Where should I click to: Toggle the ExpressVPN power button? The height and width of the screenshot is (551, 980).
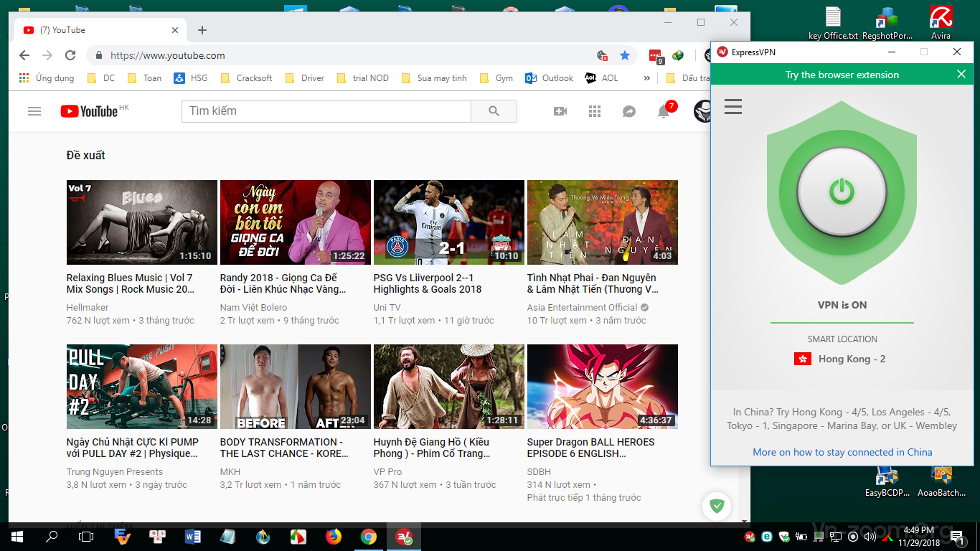(x=842, y=192)
